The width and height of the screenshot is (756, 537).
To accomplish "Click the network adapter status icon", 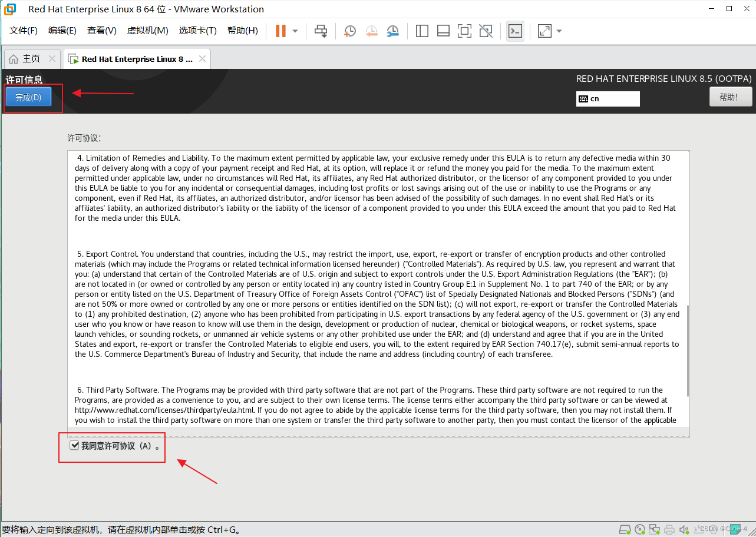I will [655, 529].
